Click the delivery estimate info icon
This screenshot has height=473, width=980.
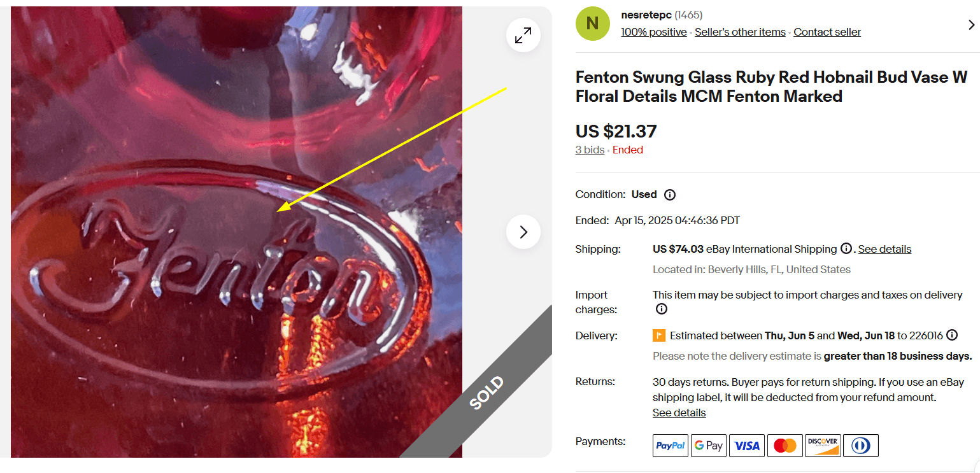951,334
